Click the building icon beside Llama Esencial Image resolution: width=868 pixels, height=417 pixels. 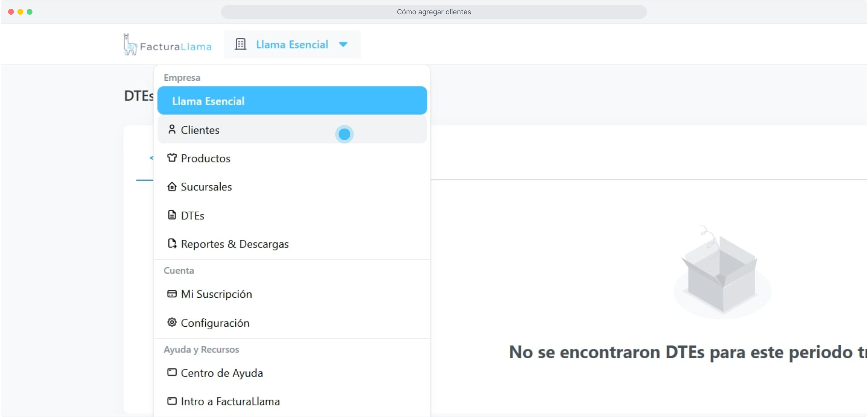[240, 44]
